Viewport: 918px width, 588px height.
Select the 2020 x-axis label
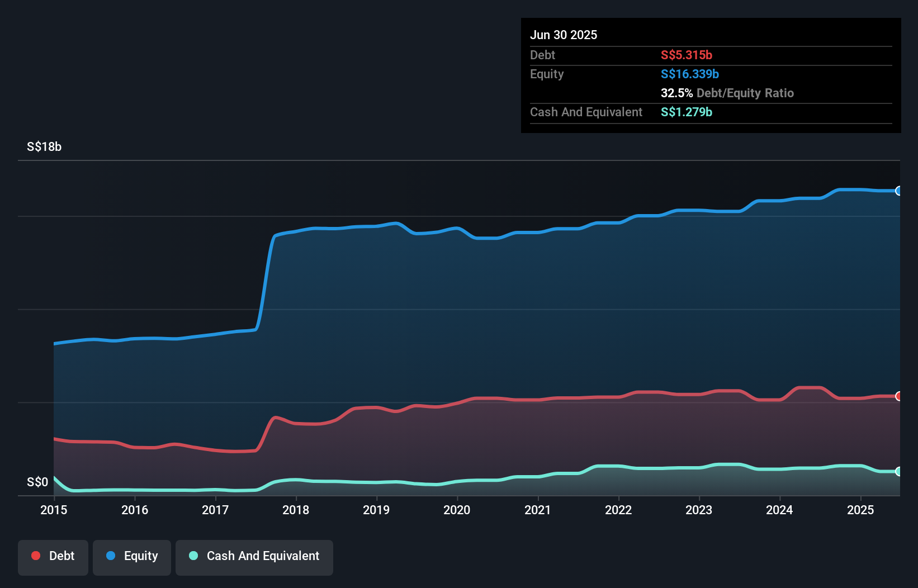[x=457, y=510]
